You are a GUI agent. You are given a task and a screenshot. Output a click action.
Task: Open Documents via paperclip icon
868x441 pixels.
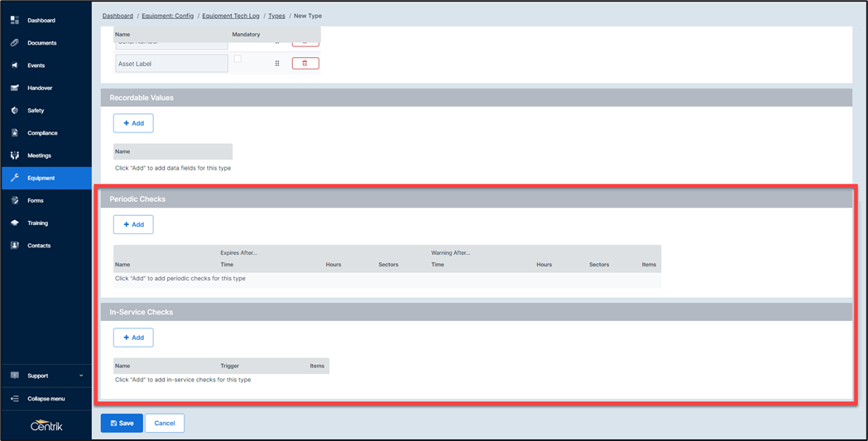click(14, 42)
